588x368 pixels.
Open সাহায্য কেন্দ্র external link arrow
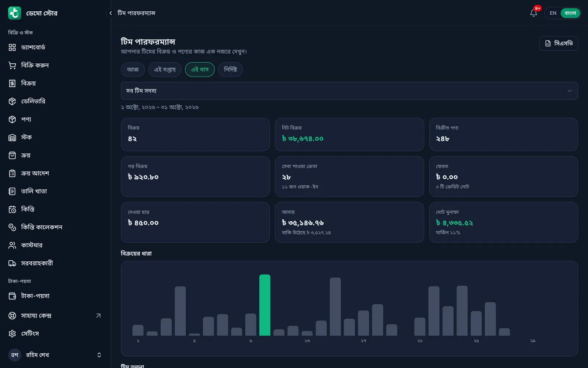(x=98, y=316)
